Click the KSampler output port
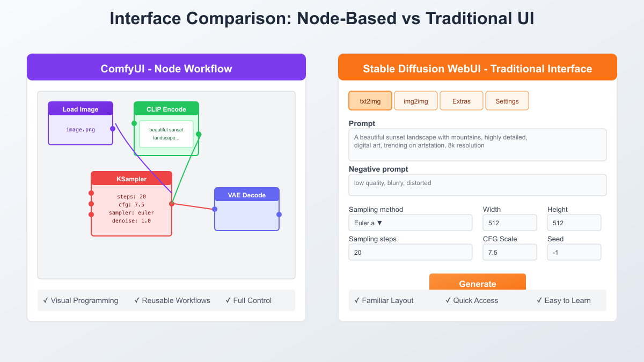The image size is (644, 362). point(172,204)
